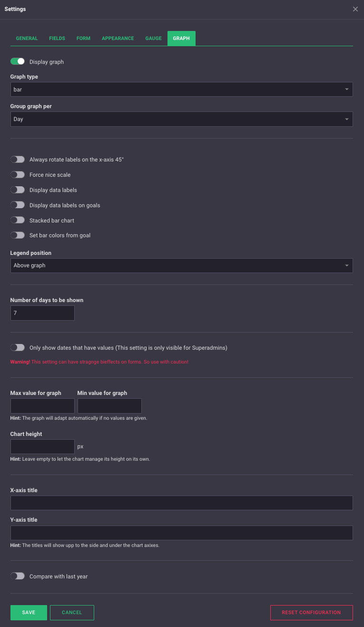Click the Save button
The width and height of the screenshot is (364, 627).
(x=29, y=612)
